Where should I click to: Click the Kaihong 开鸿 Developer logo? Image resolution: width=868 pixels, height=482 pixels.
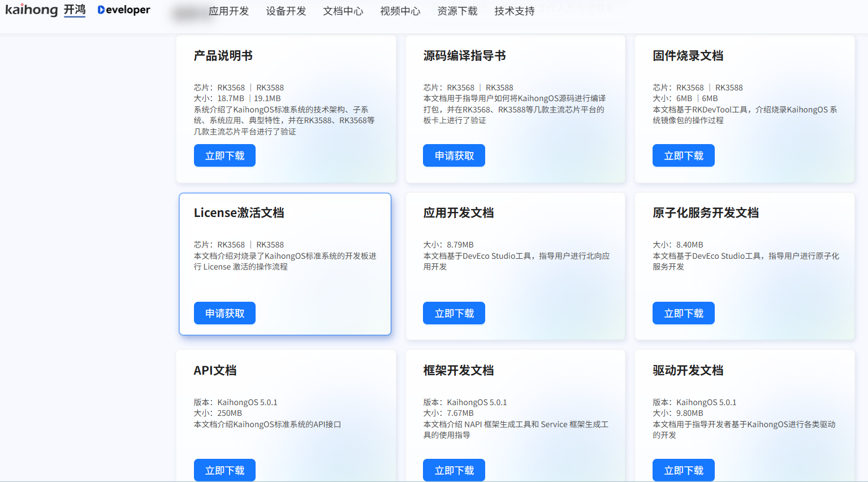[x=77, y=10]
